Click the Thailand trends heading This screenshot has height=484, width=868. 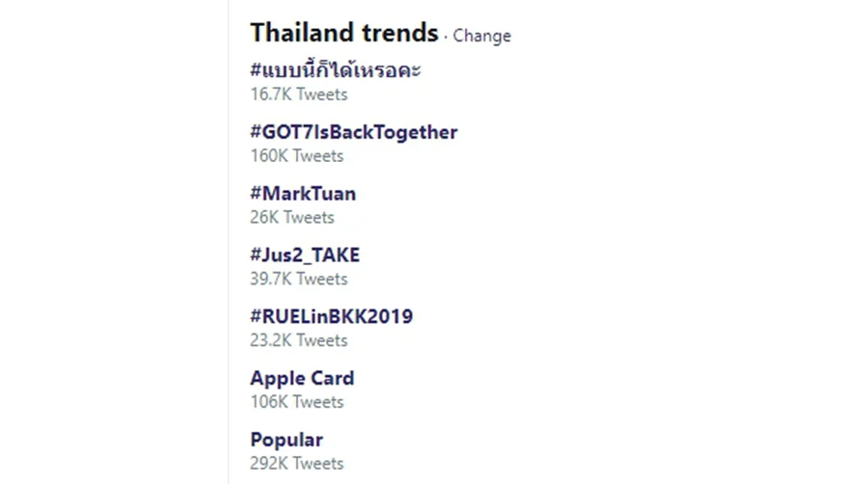click(x=344, y=33)
